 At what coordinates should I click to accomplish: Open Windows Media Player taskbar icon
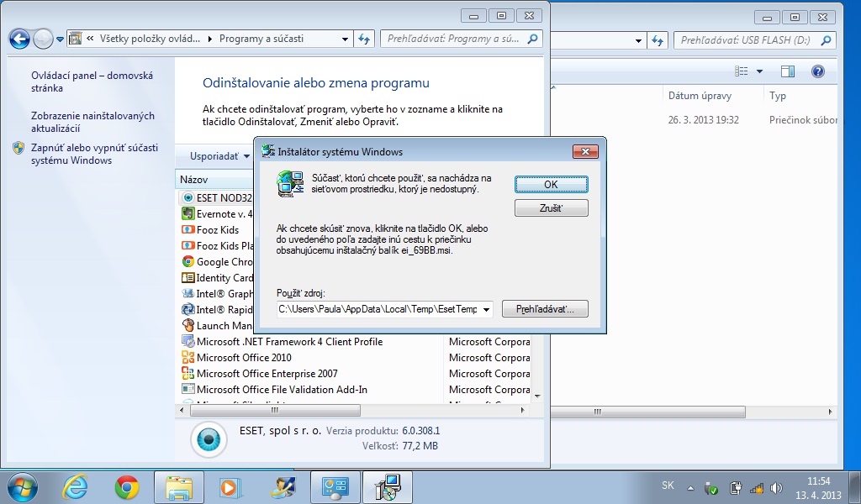(229, 486)
